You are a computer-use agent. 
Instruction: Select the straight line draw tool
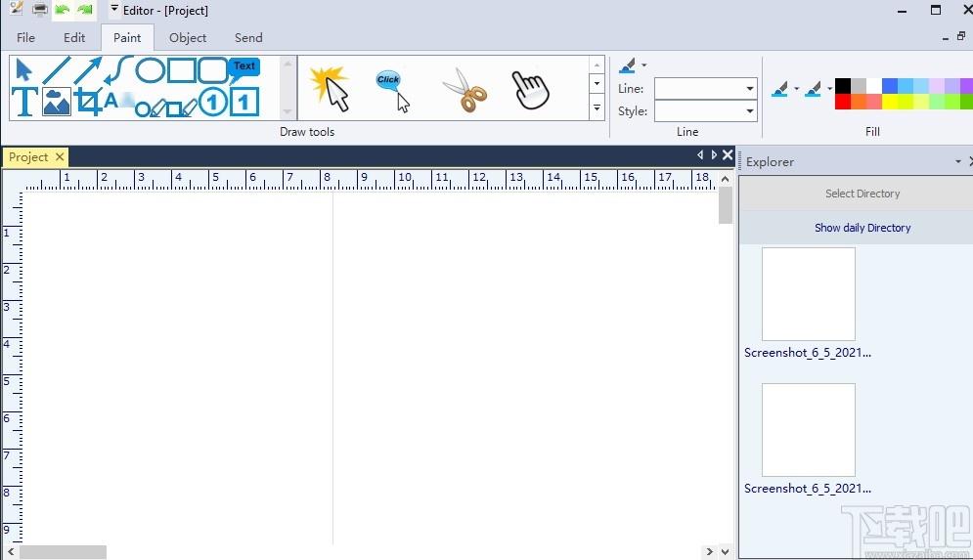tap(57, 70)
